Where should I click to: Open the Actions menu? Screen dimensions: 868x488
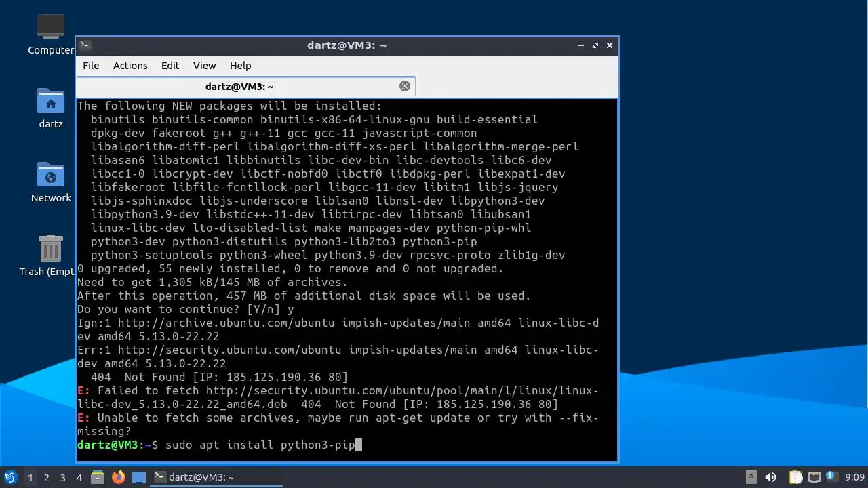click(130, 66)
